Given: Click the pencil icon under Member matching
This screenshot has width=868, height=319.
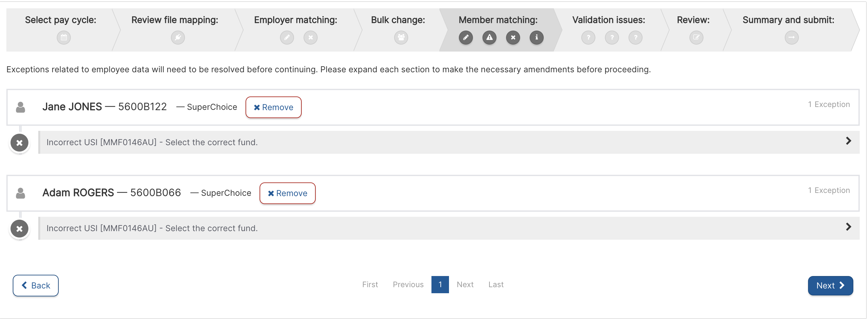Looking at the screenshot, I should (x=465, y=37).
